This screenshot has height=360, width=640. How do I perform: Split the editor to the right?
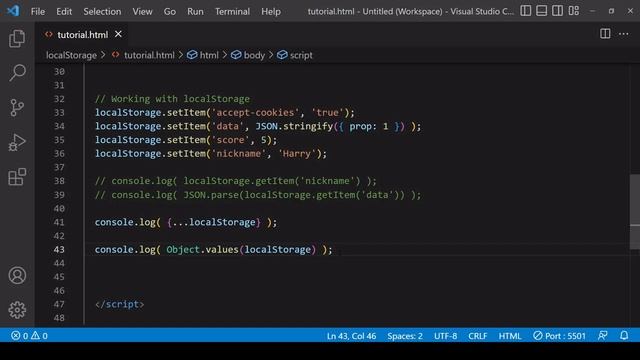click(605, 34)
